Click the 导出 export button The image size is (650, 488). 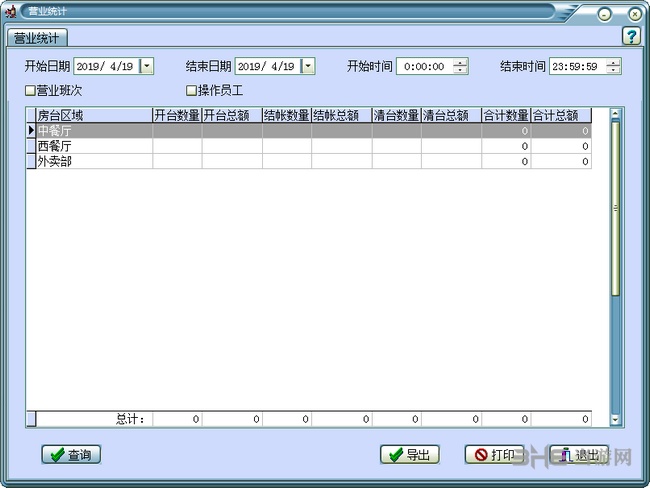[x=410, y=455]
